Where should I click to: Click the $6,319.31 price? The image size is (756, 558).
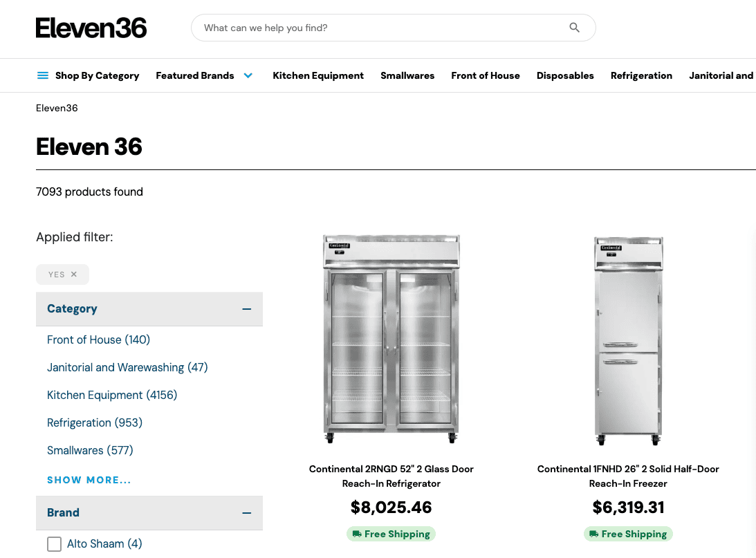tap(628, 508)
